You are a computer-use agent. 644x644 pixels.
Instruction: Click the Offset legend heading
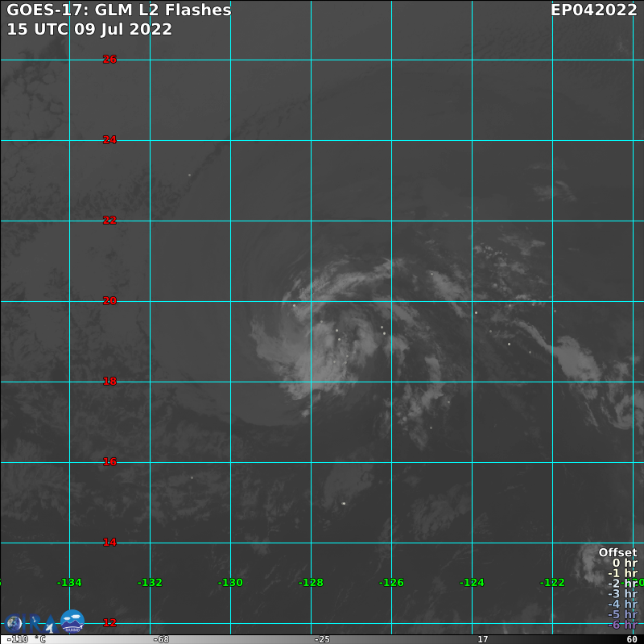pyautogui.click(x=617, y=552)
